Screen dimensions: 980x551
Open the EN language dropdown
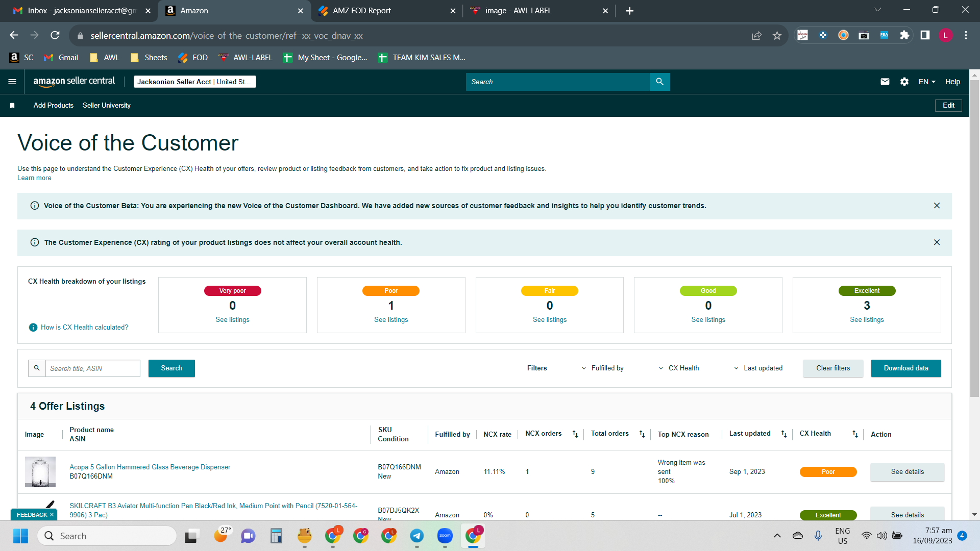(927, 82)
